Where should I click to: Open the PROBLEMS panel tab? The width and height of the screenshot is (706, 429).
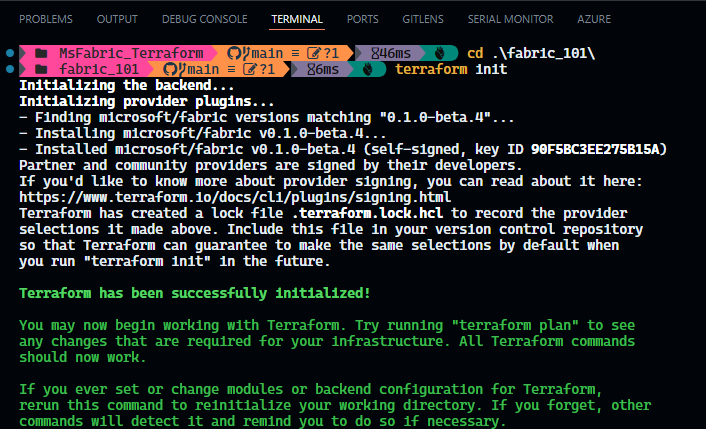(x=45, y=19)
